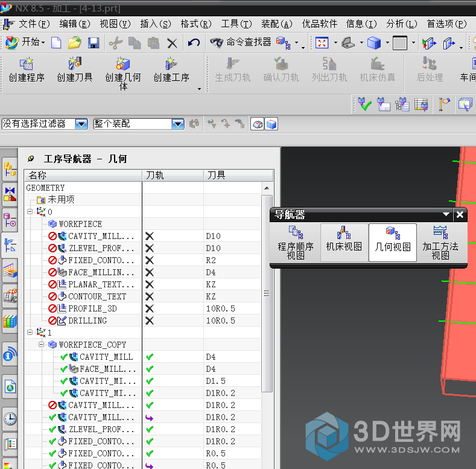Open the 分析(L) menu
This screenshot has width=476, height=469.
click(x=401, y=24)
